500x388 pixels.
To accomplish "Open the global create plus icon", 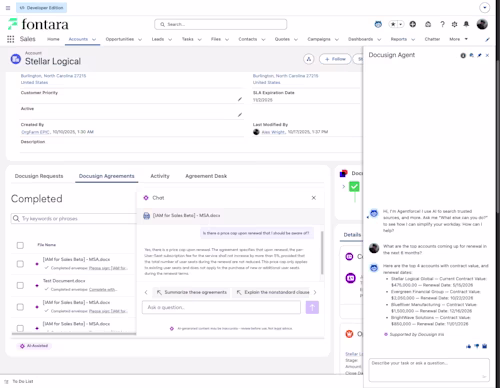I will tap(413, 24).
